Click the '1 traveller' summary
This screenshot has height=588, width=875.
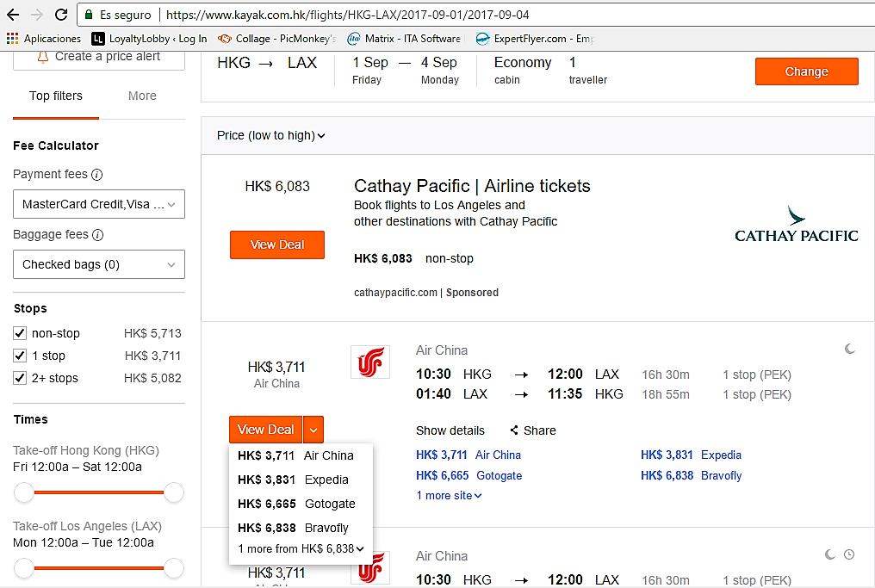point(588,71)
